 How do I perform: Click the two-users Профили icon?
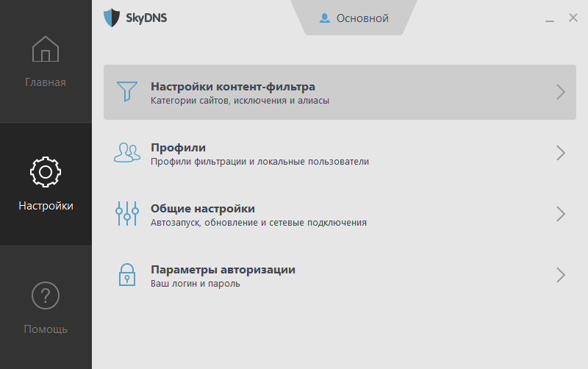pyautogui.click(x=127, y=153)
